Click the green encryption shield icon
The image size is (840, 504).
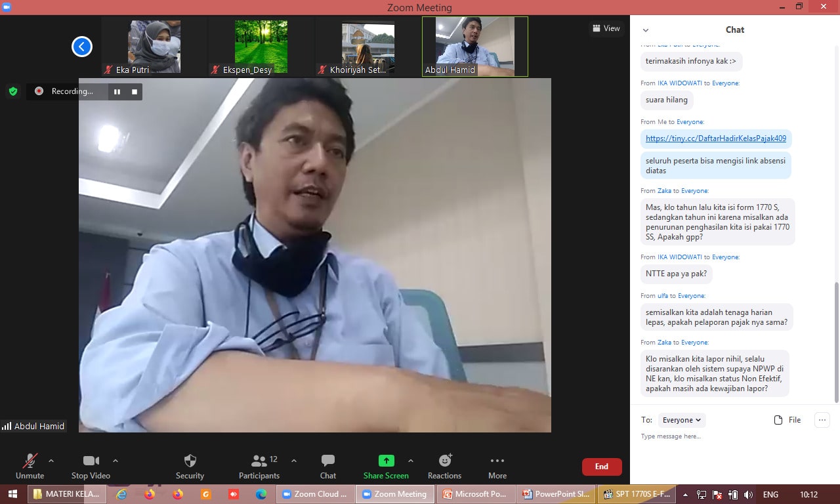12,91
